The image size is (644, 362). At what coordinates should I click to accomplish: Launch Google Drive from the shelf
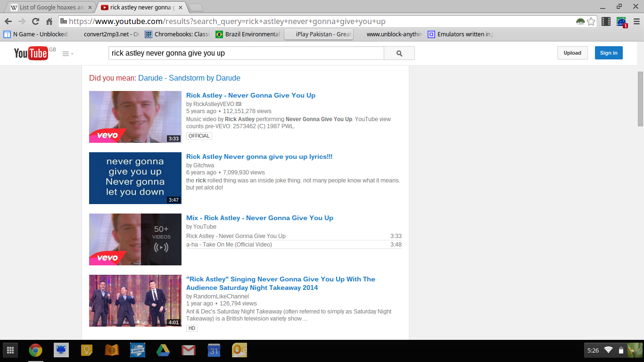pos(163,350)
